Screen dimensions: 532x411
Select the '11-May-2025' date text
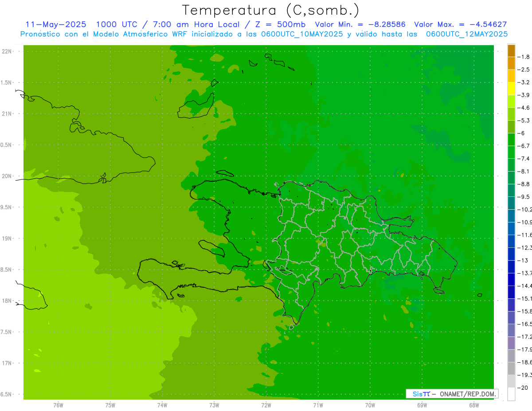pyautogui.click(x=56, y=24)
